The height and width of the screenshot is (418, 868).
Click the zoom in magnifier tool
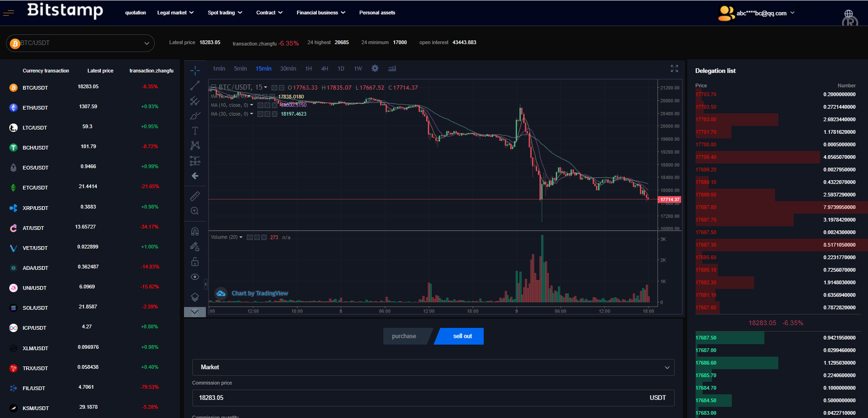point(195,211)
